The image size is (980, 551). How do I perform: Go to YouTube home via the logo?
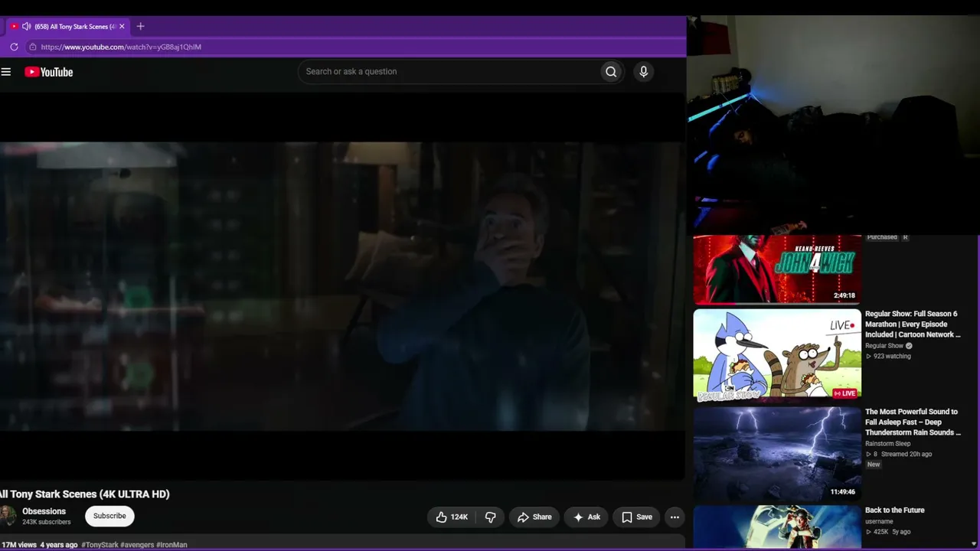tap(49, 72)
